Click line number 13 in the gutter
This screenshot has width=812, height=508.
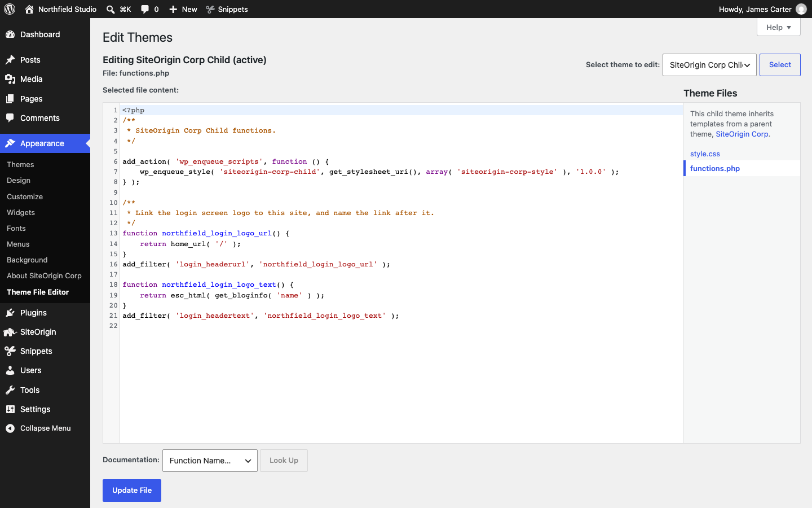click(x=113, y=233)
